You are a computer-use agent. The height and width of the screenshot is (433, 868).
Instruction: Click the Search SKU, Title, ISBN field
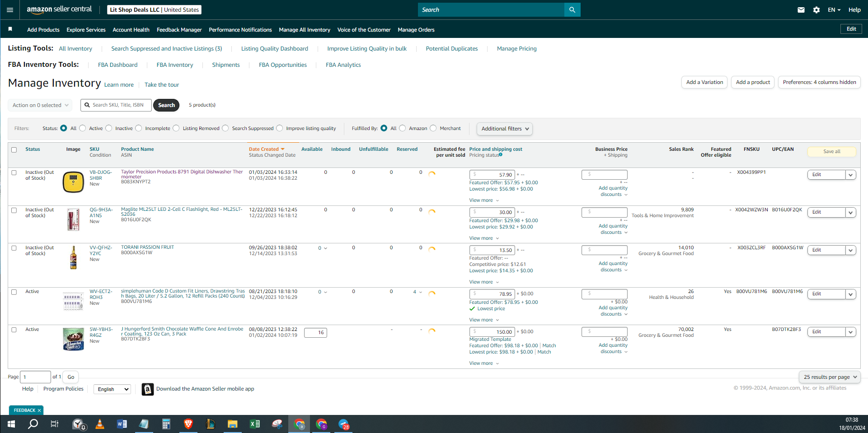coord(116,105)
